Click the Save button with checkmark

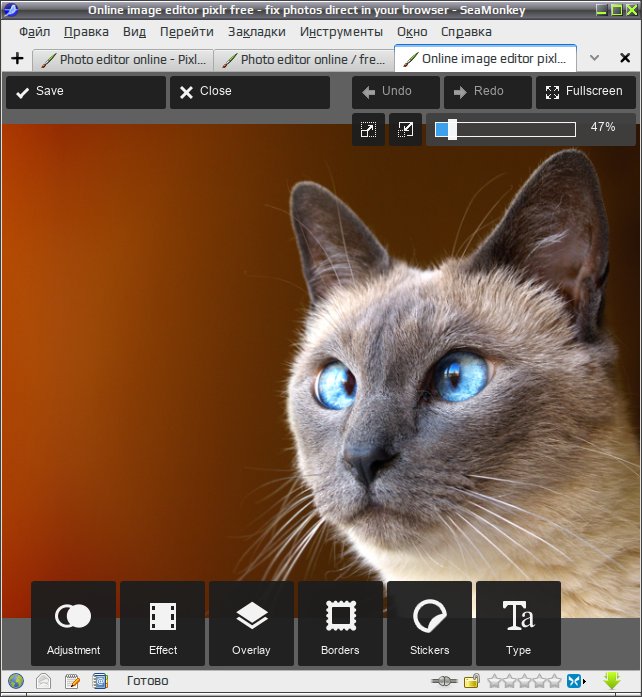point(86,92)
